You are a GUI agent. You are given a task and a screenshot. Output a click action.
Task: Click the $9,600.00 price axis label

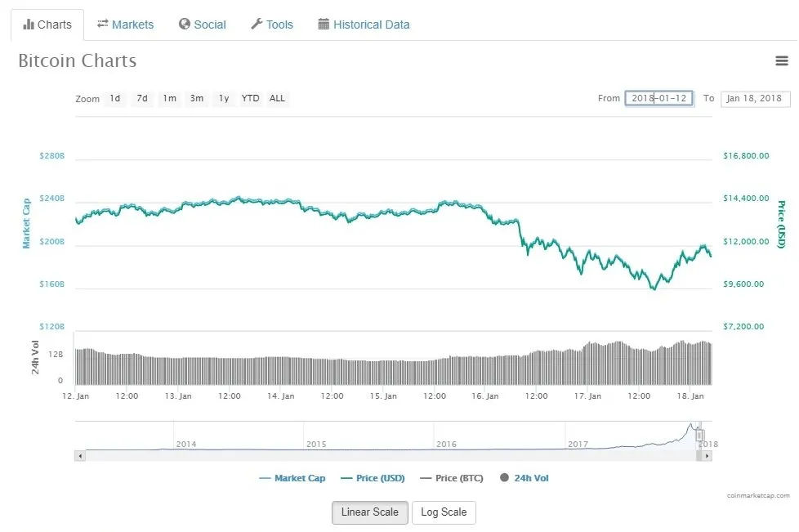pos(743,284)
